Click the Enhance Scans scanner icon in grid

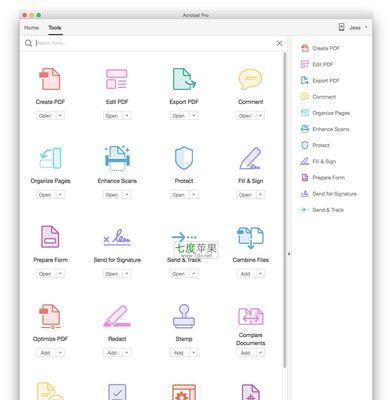(x=117, y=158)
